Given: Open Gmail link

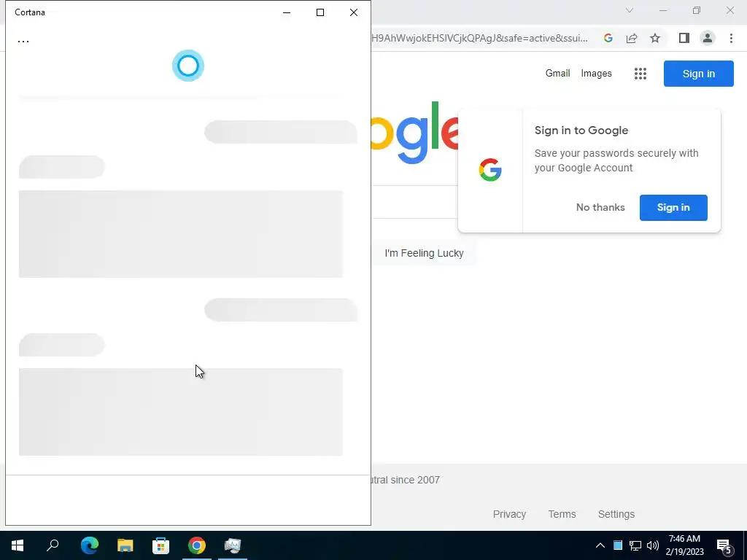Looking at the screenshot, I should point(558,74).
